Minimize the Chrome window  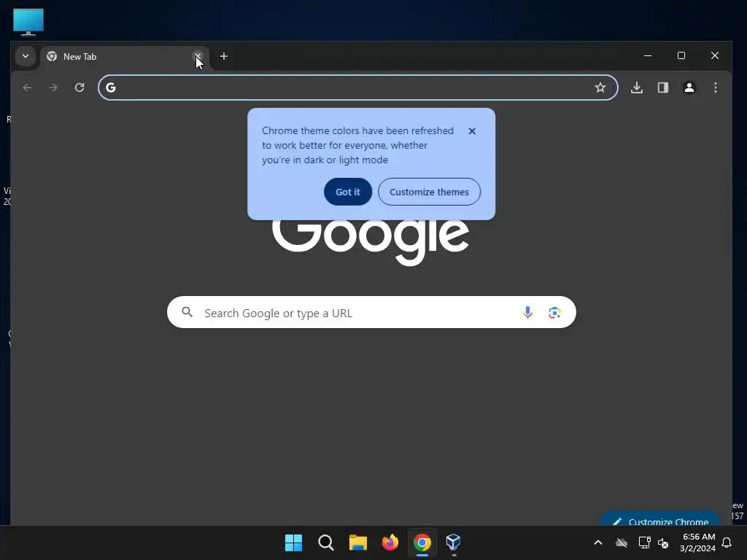(648, 55)
